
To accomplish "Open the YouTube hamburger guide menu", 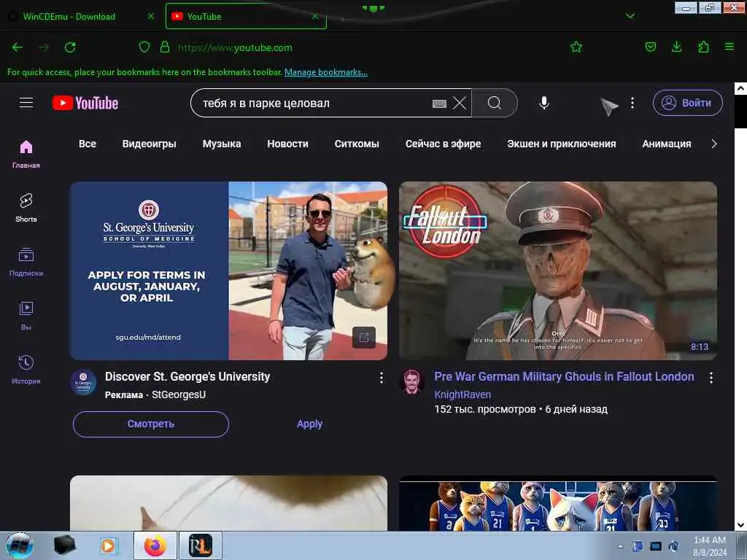I will (26, 103).
